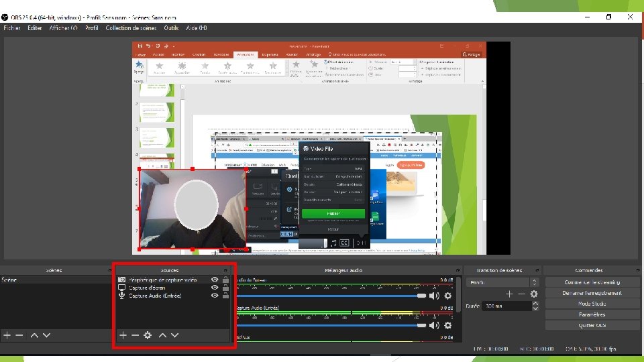Lock the Périphérique de capture vidéo source
644x362 pixels.
[225, 280]
